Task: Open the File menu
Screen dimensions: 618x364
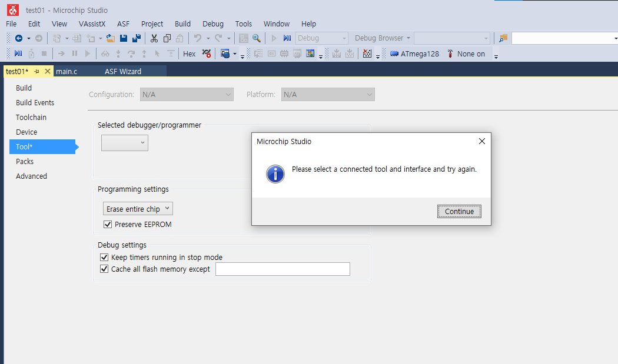Action: pyautogui.click(x=11, y=24)
